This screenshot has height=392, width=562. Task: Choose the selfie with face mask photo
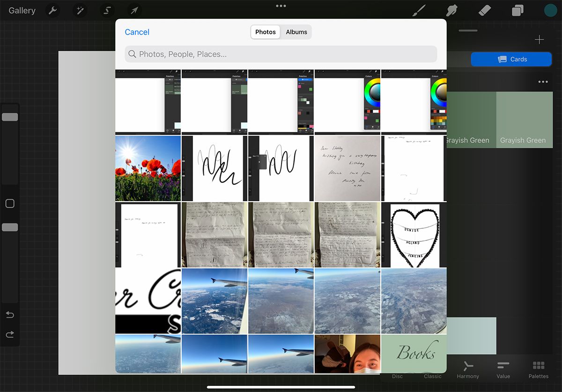pyautogui.click(x=348, y=354)
